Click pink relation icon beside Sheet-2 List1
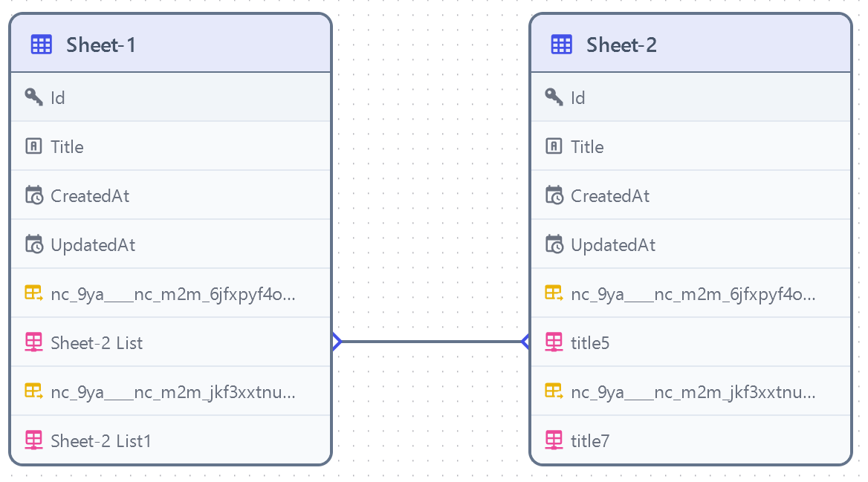This screenshot has height=482, width=868. pos(33,440)
